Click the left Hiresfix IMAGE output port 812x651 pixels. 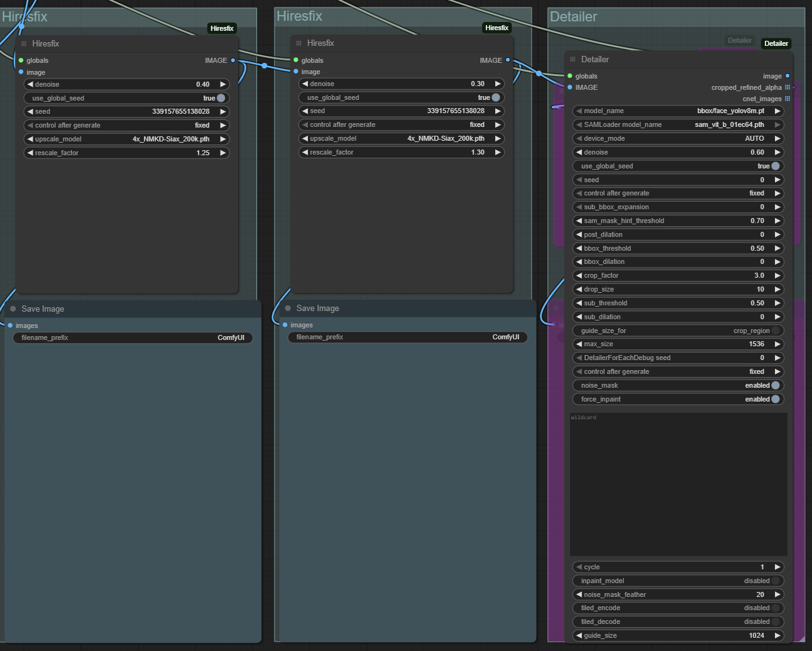[233, 60]
